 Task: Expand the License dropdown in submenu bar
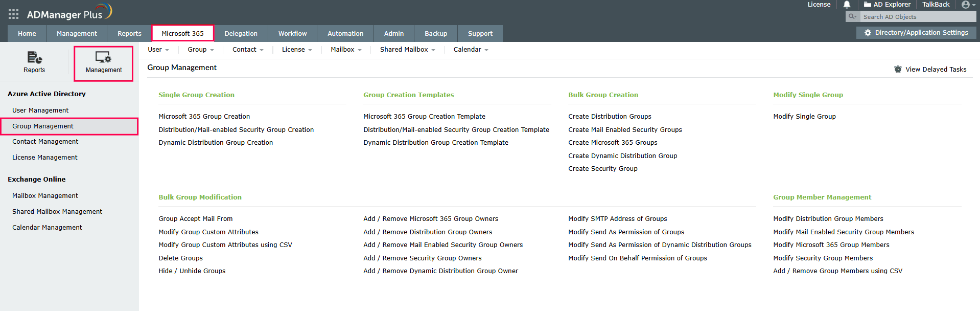pyautogui.click(x=297, y=50)
